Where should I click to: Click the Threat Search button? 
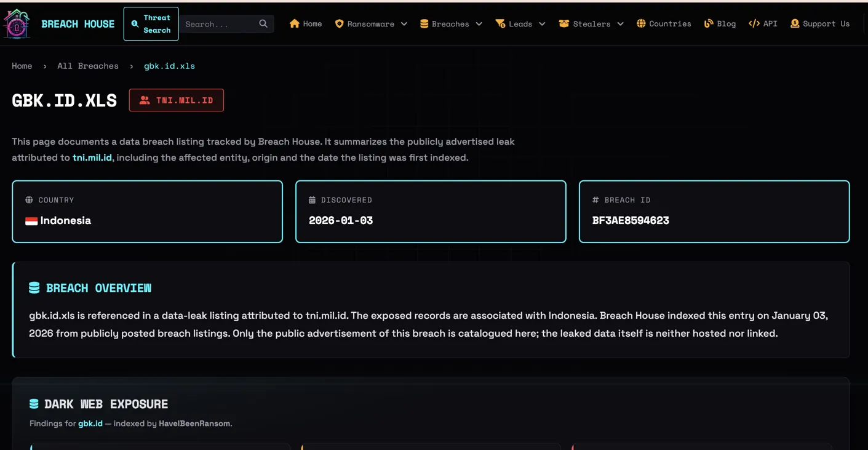click(151, 24)
